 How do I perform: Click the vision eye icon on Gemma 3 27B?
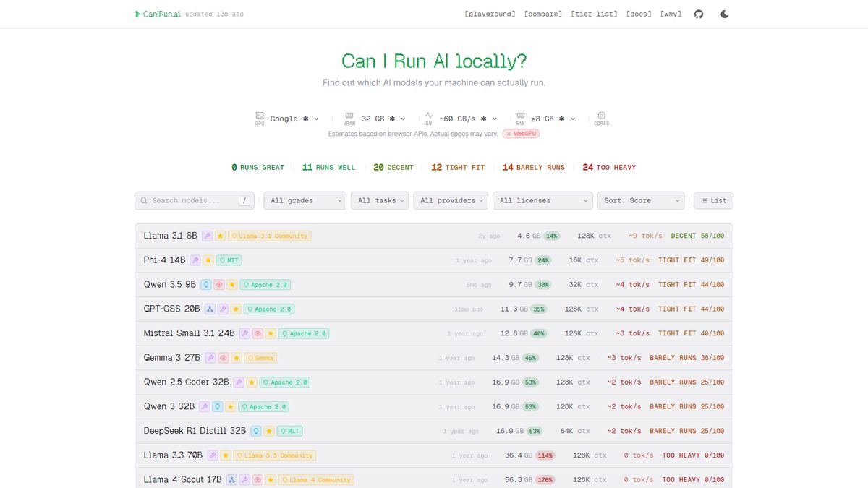(224, 358)
